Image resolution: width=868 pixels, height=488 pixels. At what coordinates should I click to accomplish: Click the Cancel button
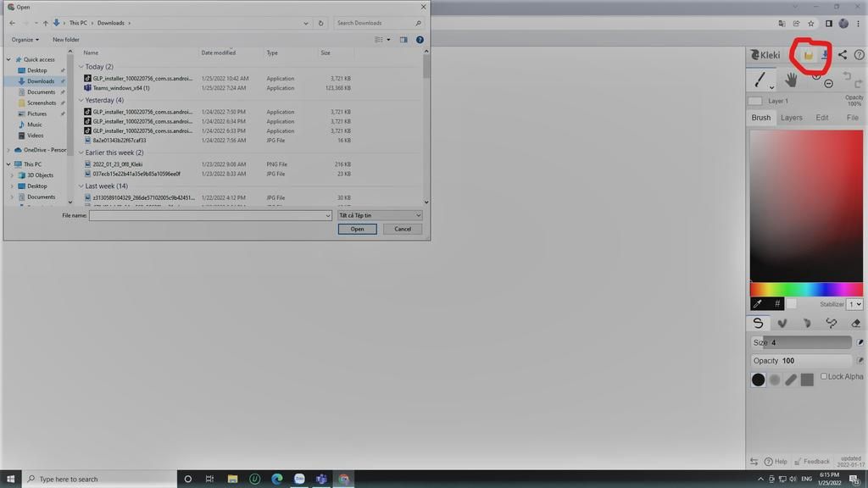(x=403, y=229)
